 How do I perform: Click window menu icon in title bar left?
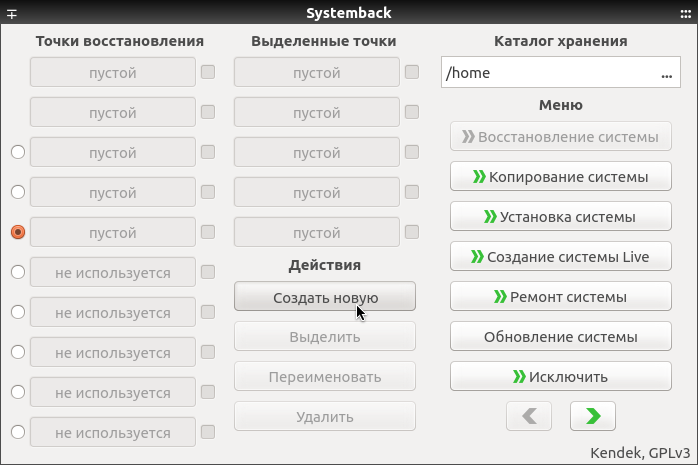click(x=13, y=13)
